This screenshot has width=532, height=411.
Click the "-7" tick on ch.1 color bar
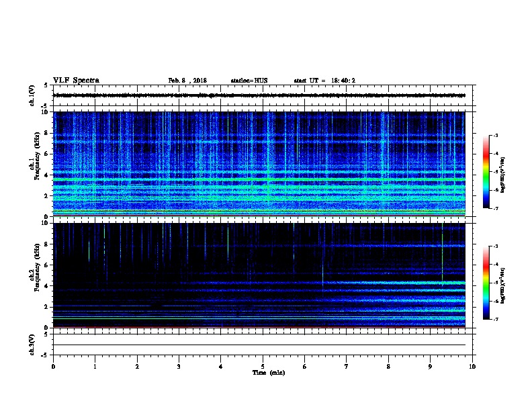coord(495,208)
